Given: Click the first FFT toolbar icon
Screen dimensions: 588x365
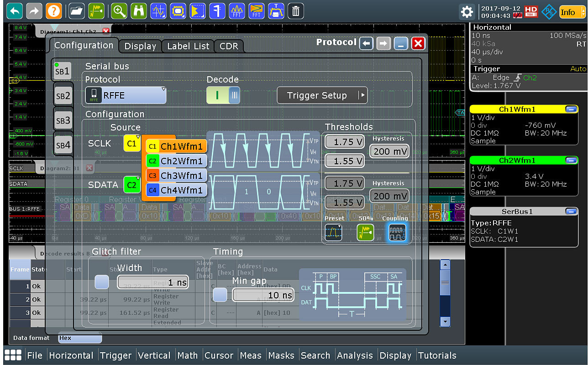Looking at the screenshot, I should tap(236, 10).
